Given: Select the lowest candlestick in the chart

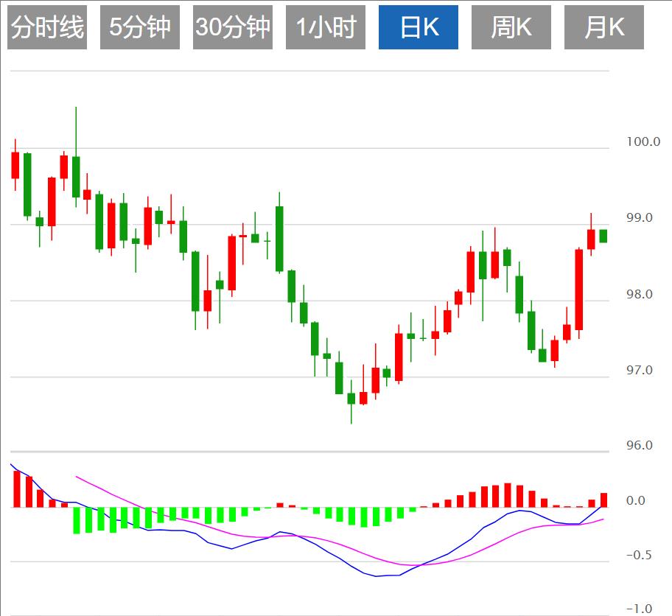Looking at the screenshot, I should (x=352, y=398).
